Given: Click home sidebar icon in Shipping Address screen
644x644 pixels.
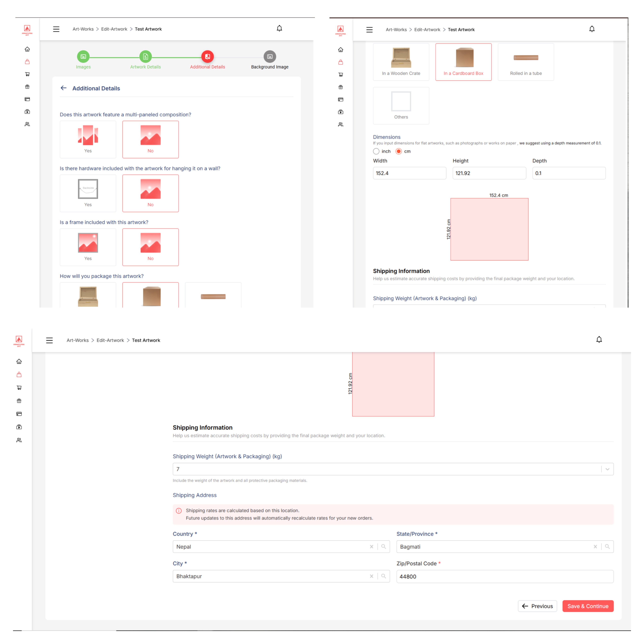Looking at the screenshot, I should pos(19,361).
